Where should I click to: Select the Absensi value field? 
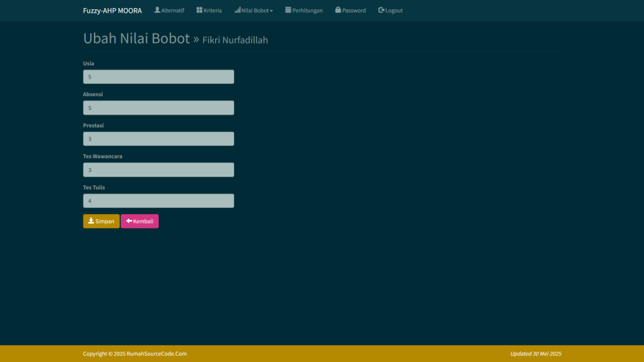coord(158,108)
